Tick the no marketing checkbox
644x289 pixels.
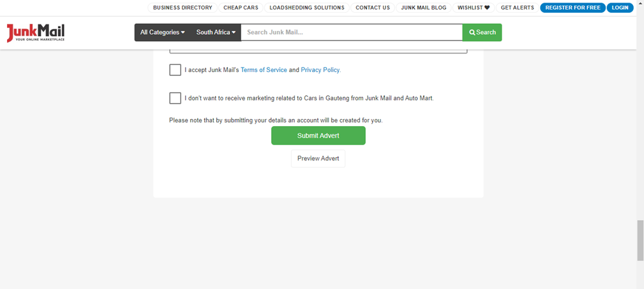click(x=175, y=98)
